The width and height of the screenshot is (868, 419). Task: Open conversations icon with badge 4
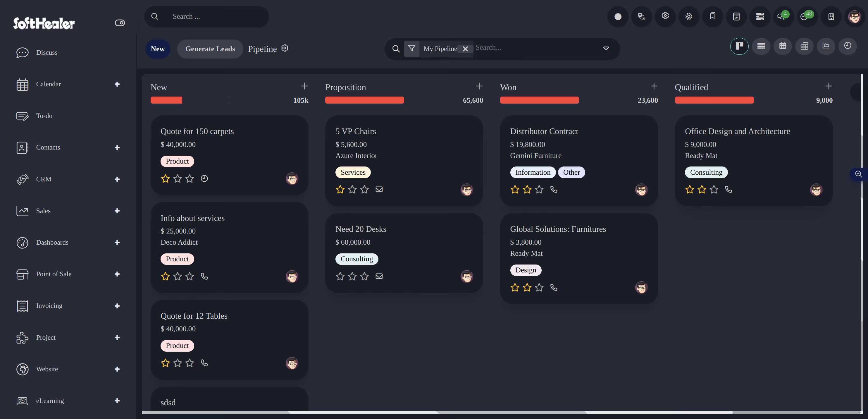pos(782,16)
